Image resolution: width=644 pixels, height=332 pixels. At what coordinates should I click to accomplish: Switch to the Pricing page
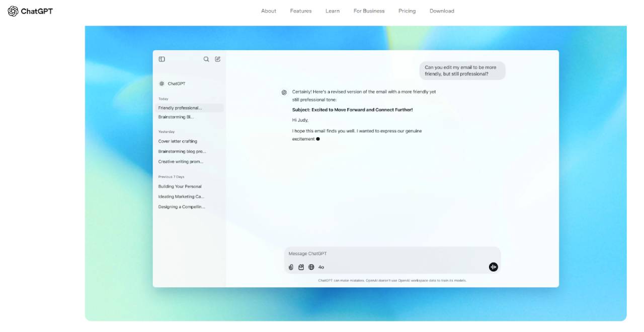coord(407,11)
